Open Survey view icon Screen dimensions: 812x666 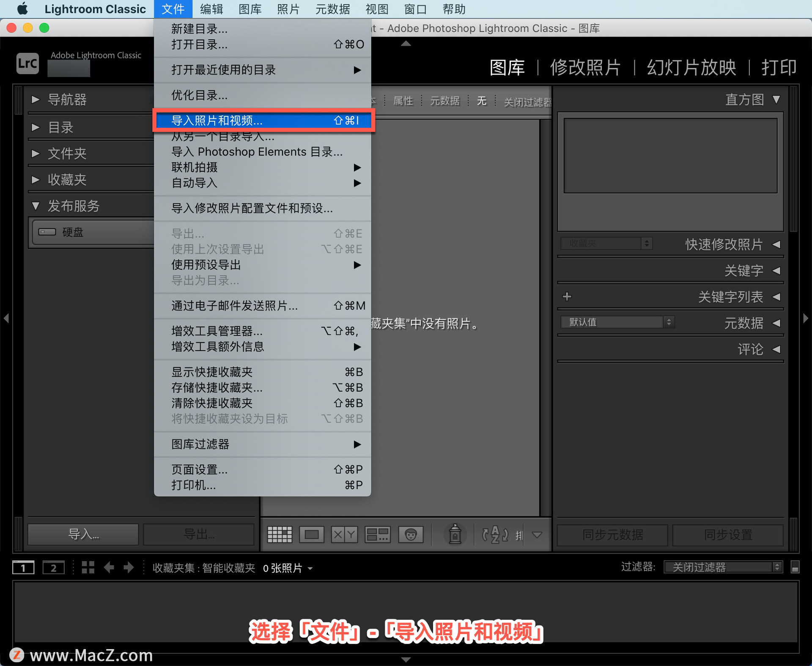click(377, 534)
